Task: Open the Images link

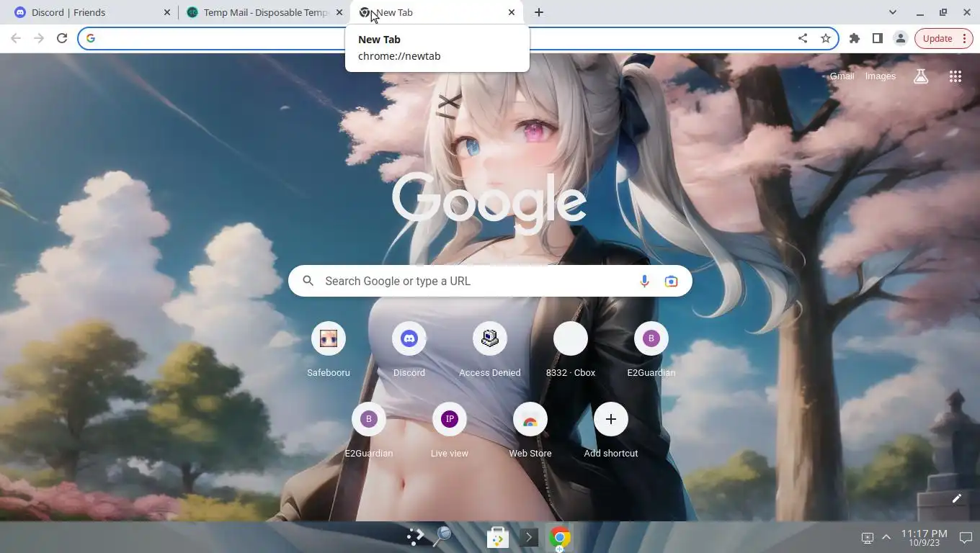Action: tap(881, 76)
